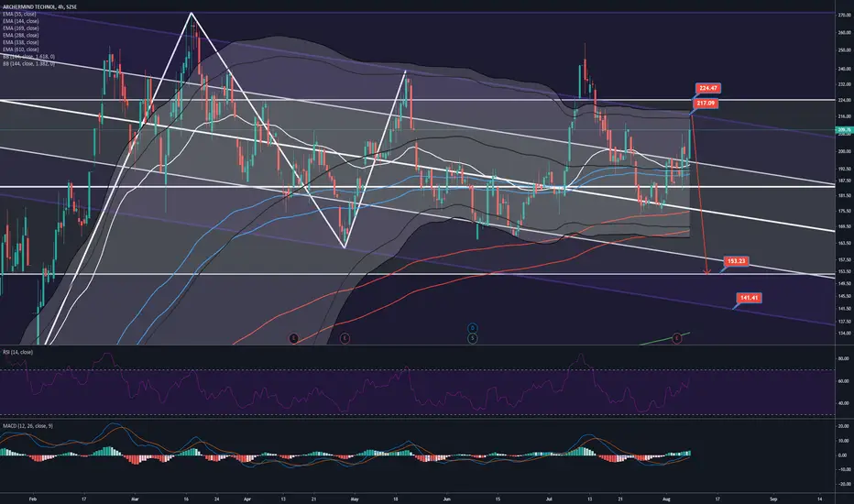Click the 270.00 level on the price scale
854x504 pixels.
click(x=844, y=16)
